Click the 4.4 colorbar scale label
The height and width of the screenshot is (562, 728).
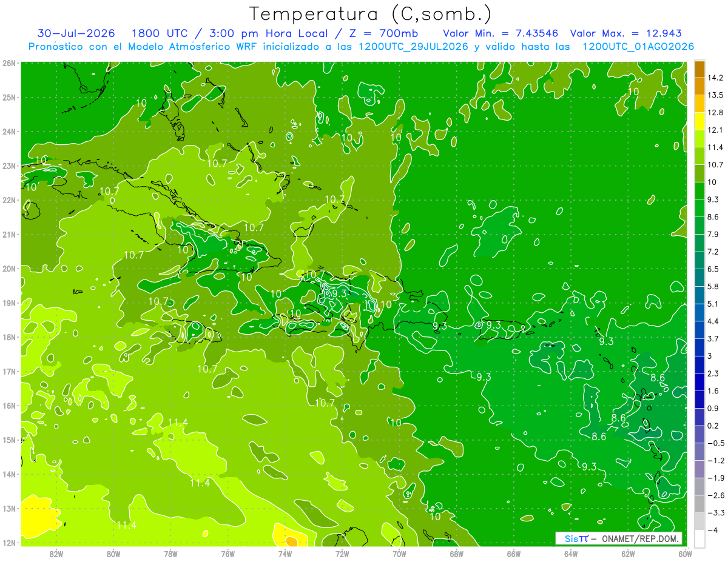click(x=713, y=321)
